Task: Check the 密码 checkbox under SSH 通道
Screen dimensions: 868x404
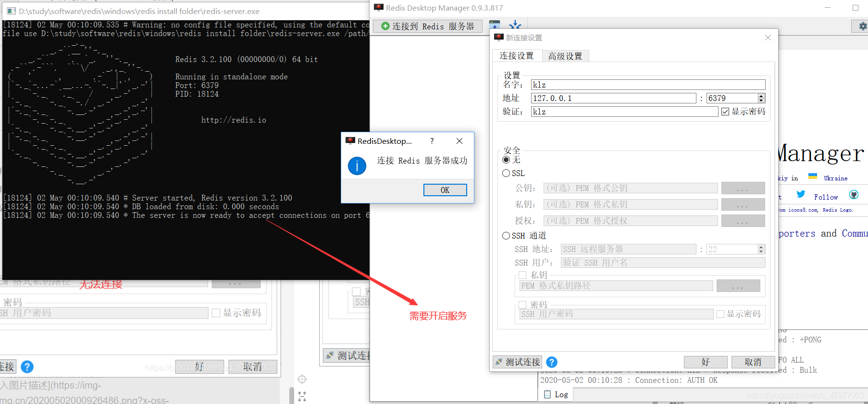Action: pos(522,305)
